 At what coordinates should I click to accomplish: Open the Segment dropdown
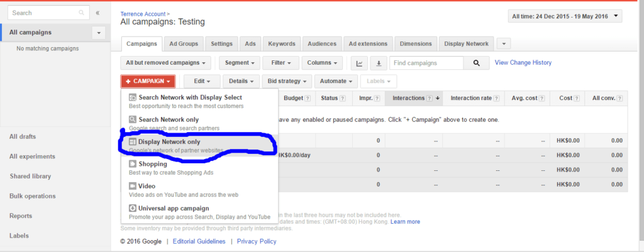coord(240,63)
